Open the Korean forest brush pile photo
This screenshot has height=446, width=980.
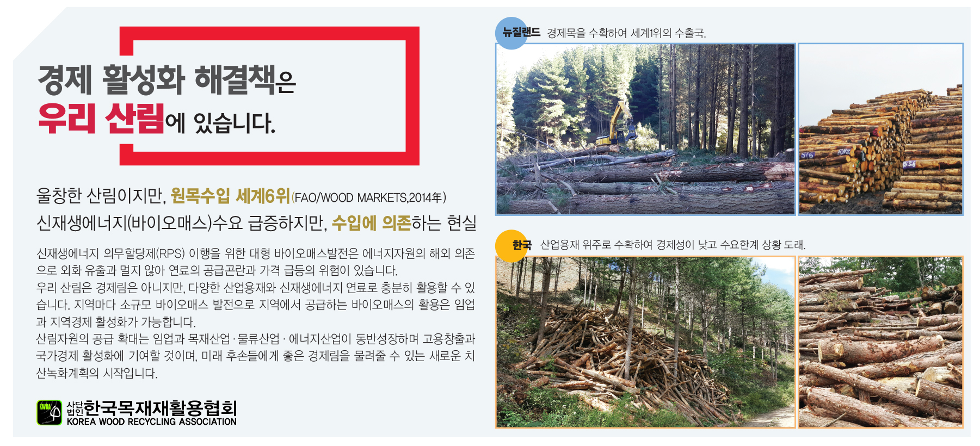pyautogui.click(x=645, y=342)
